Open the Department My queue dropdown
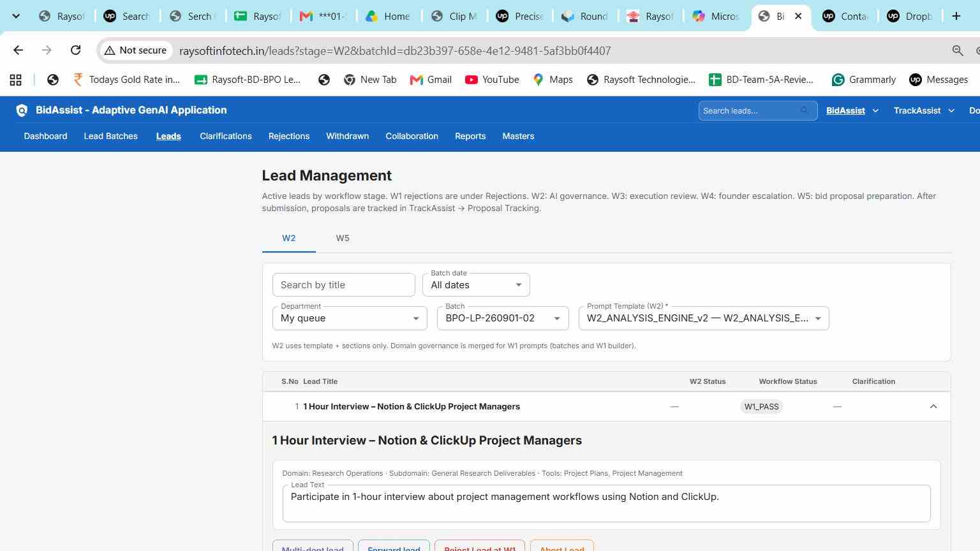 pyautogui.click(x=350, y=318)
